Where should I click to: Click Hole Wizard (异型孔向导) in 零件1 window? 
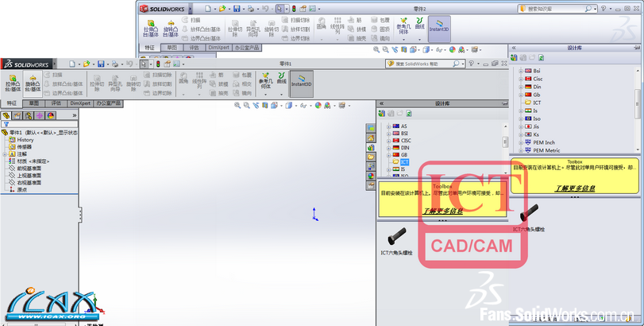(115, 83)
